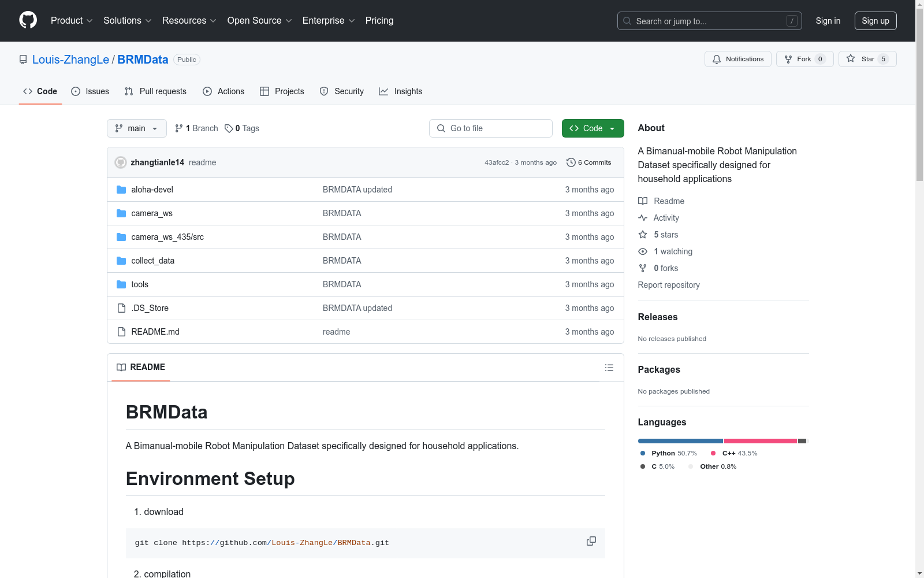Click the README.md file icon

(121, 332)
